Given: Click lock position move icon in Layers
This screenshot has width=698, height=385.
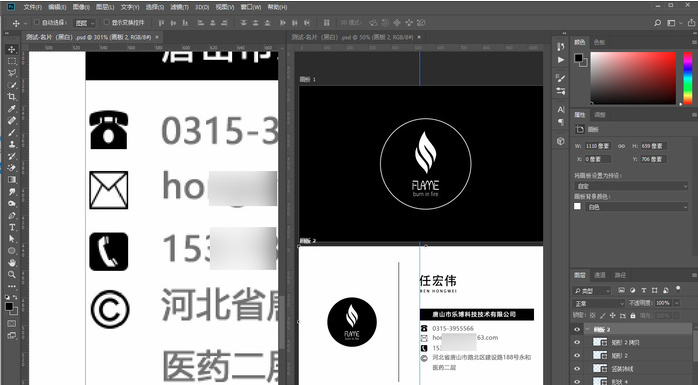Looking at the screenshot, I should pos(613,316).
